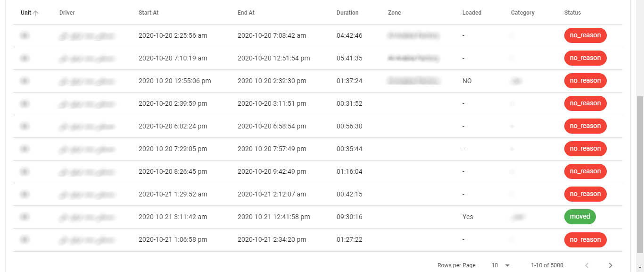
Task: Click the Zone column header
Action: coord(395,13)
